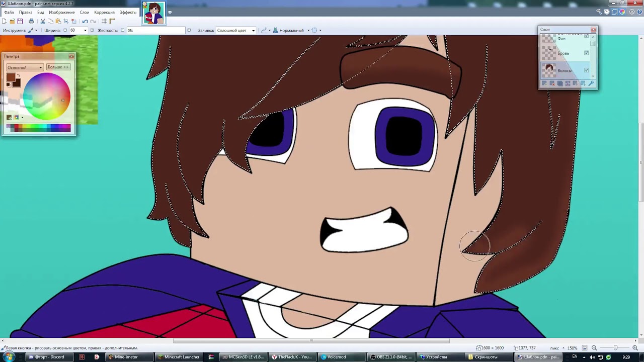Toggle the History window clock icon

click(x=607, y=12)
